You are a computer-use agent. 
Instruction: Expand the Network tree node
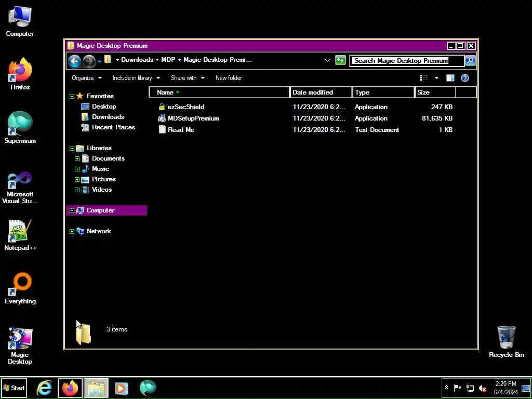click(x=72, y=231)
